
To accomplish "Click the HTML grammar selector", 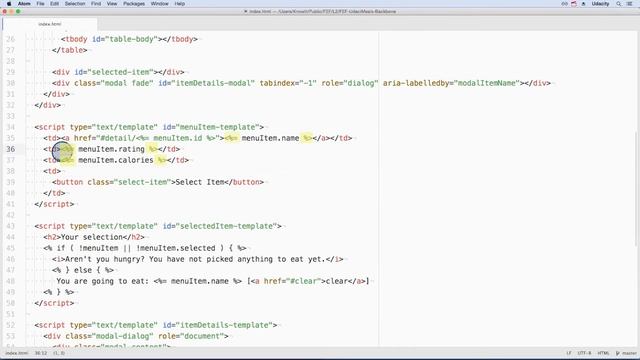I will (603, 353).
